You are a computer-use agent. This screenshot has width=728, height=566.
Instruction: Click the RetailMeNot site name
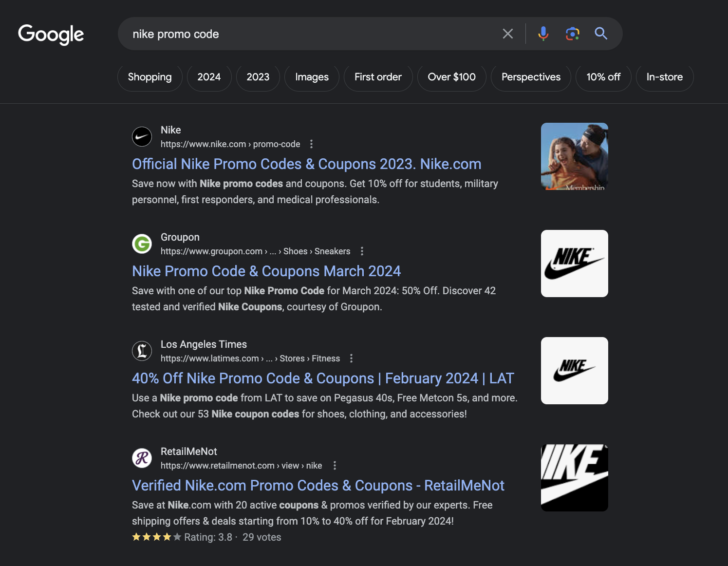coord(189,452)
